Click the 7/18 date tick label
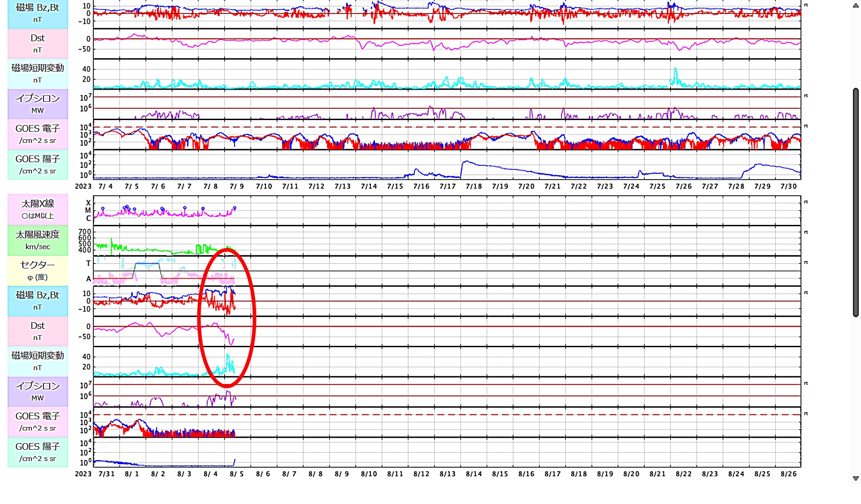This screenshot has height=504, width=861. tap(474, 186)
